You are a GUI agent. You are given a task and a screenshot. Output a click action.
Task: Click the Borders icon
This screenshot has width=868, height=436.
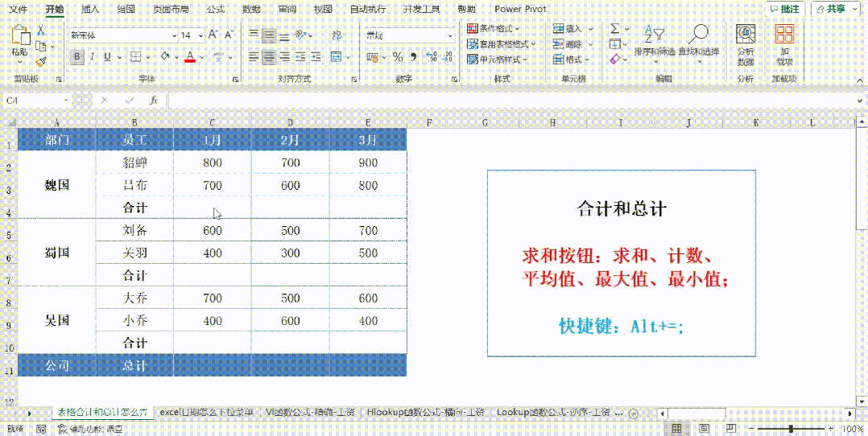[x=135, y=56]
